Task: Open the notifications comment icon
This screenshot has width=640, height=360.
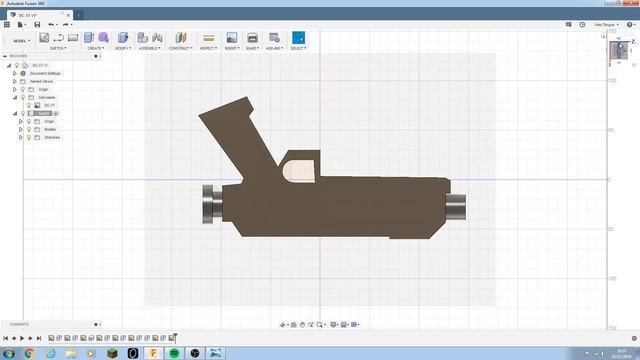Action: pos(568,24)
